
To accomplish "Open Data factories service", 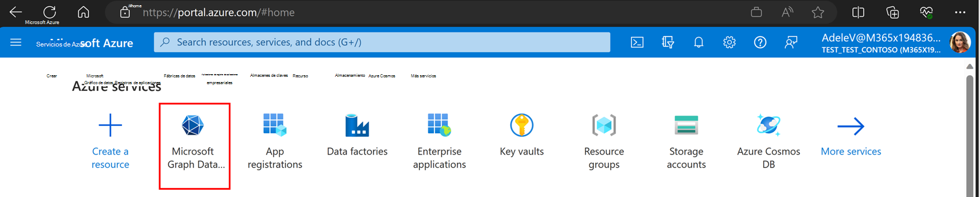I will tap(357, 136).
